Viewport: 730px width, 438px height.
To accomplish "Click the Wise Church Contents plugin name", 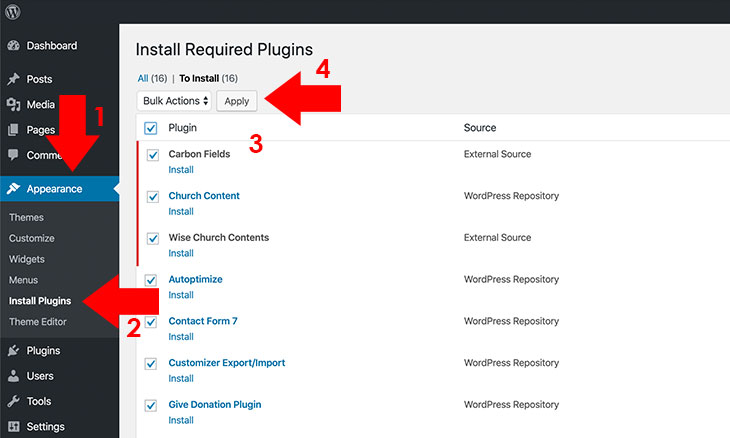I will [219, 237].
